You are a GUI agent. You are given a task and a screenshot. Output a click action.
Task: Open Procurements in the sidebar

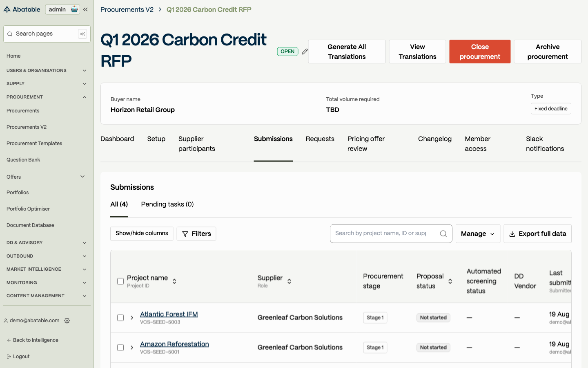[x=23, y=111]
